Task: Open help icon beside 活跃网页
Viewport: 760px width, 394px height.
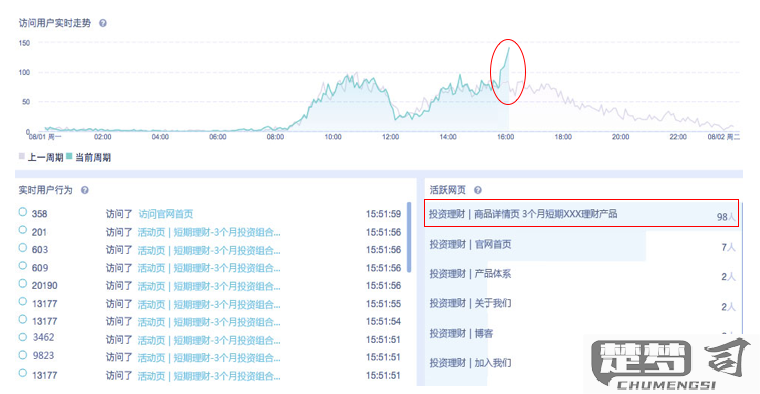Action: (477, 190)
